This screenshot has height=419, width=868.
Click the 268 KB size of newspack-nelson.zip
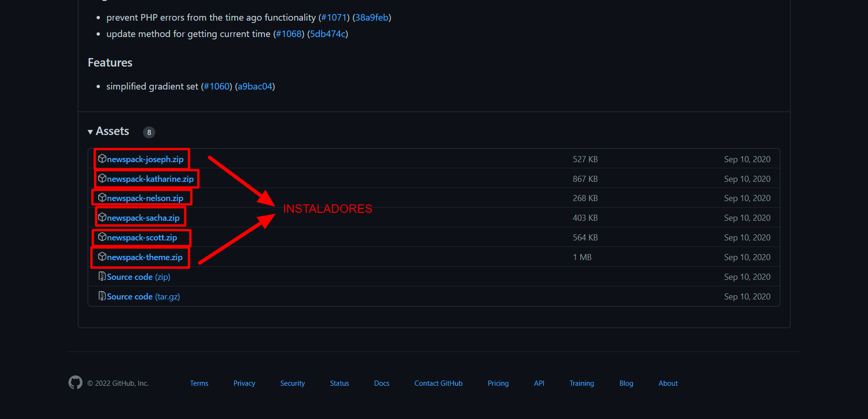[585, 198]
